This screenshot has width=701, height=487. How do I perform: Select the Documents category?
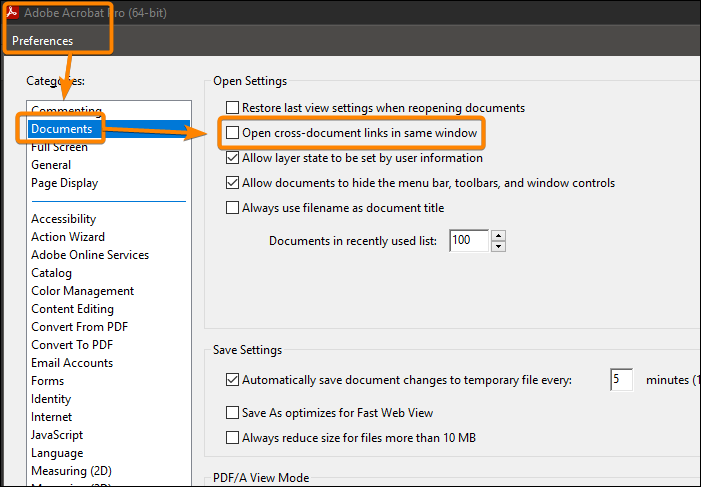(109, 129)
